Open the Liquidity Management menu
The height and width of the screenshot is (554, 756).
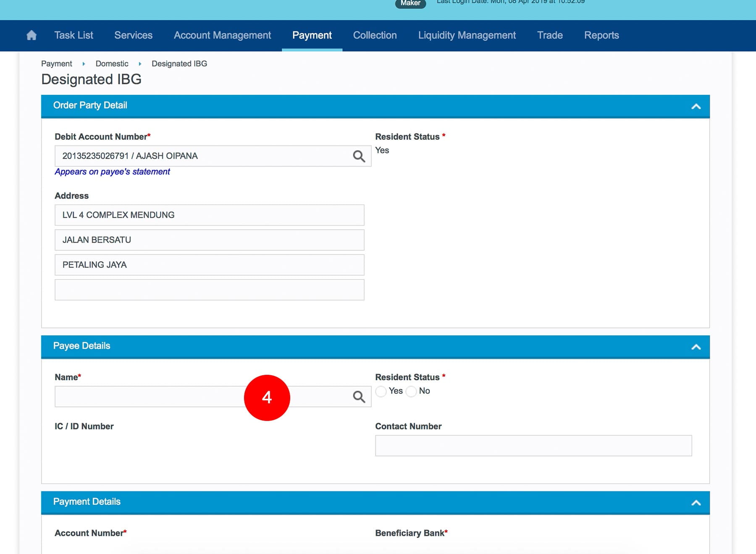pyautogui.click(x=467, y=35)
